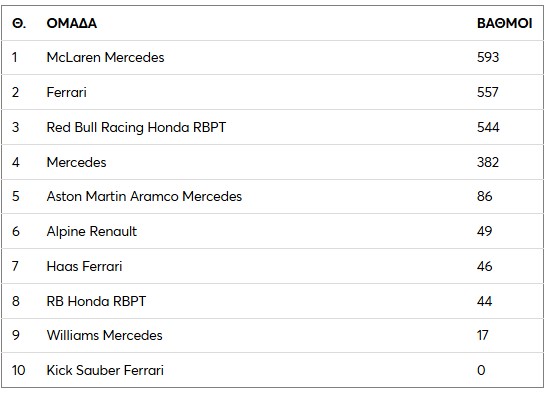This screenshot has height=393, width=553.
Task: Click the ΟΜΑΔΑ column header
Action: (x=72, y=23)
